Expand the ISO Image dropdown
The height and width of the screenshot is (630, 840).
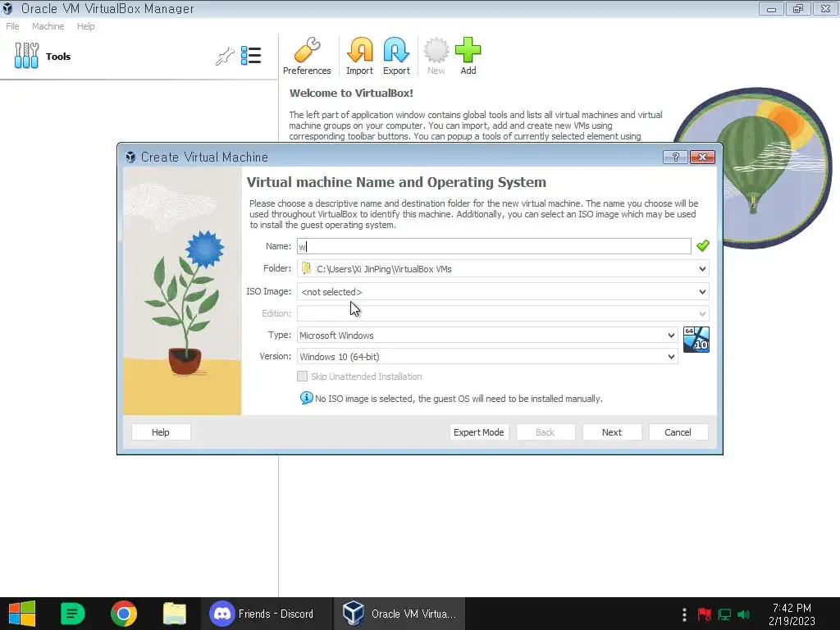702,291
